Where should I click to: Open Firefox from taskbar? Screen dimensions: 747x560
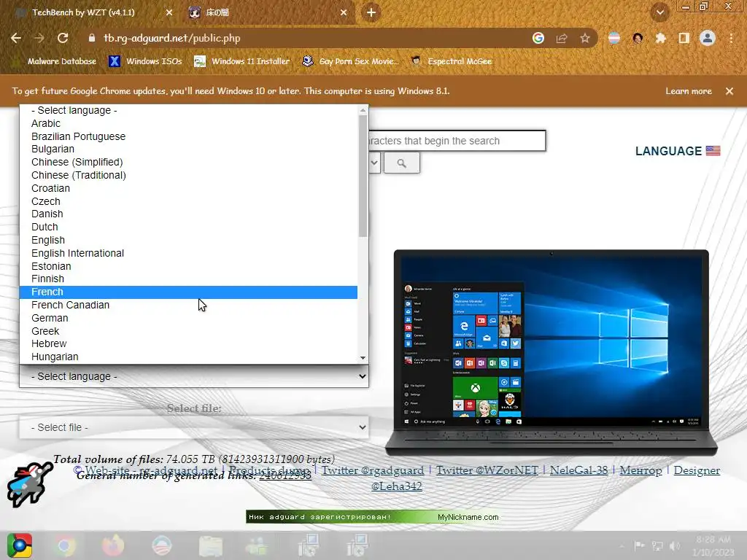point(113,545)
